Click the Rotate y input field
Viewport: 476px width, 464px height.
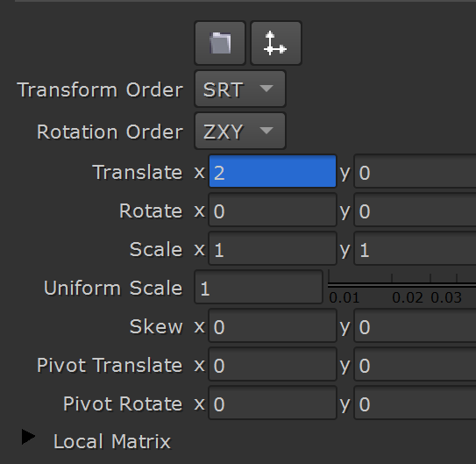click(415, 211)
